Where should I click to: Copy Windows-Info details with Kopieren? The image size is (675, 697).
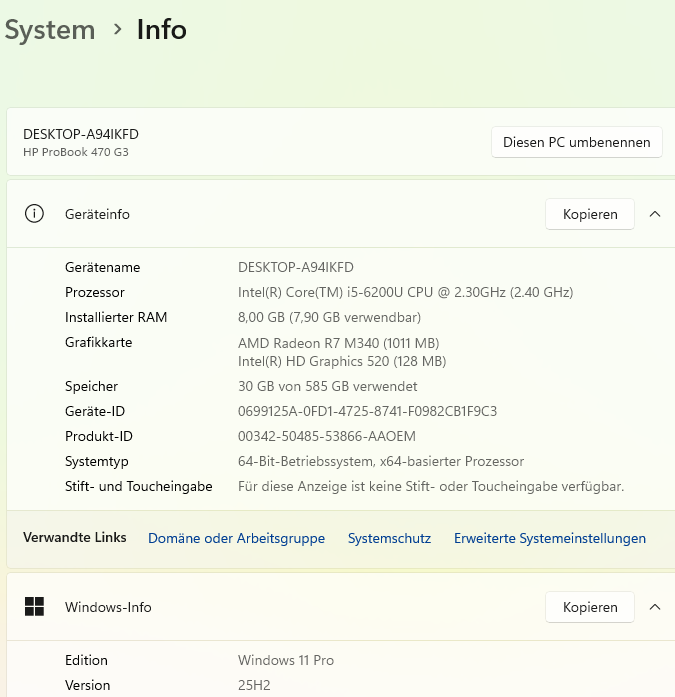coord(590,607)
